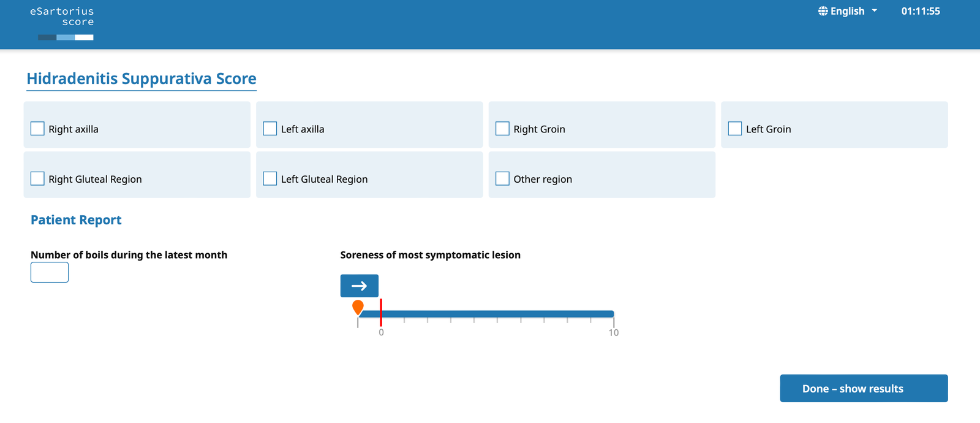
Task: Click the Number of boils input field
Action: point(50,272)
